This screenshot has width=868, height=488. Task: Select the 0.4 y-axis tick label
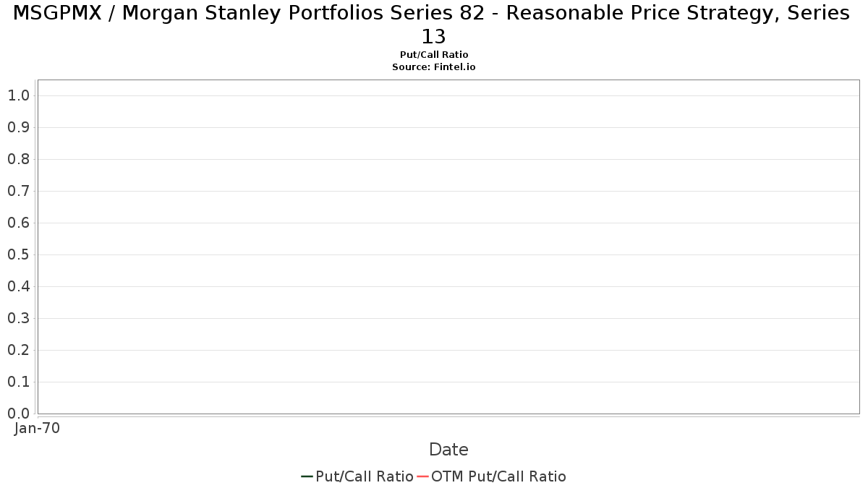18,286
